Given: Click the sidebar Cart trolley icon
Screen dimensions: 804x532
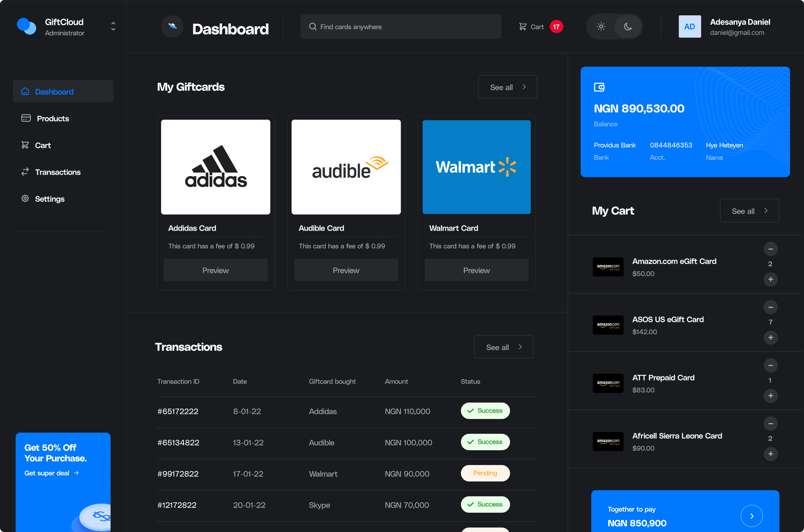Looking at the screenshot, I should coord(25,145).
